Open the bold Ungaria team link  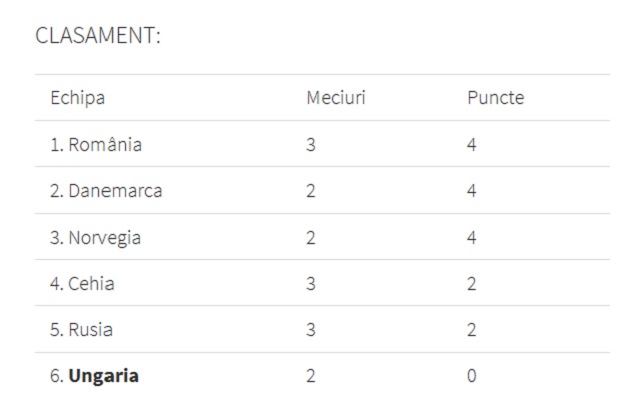pos(104,376)
